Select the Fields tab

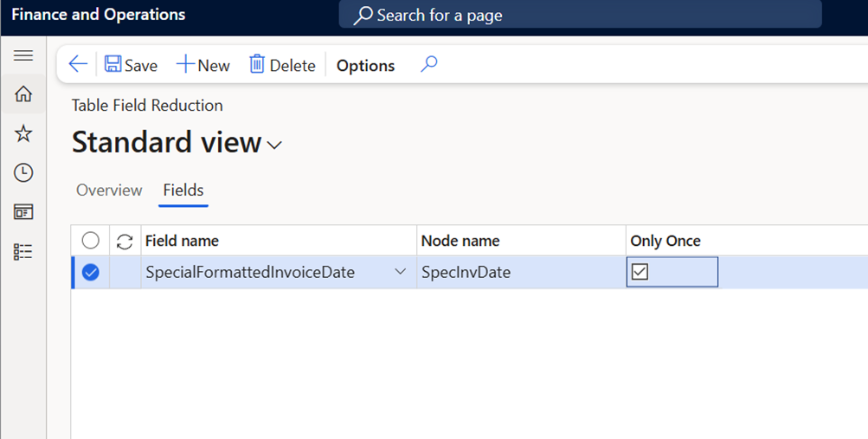[x=183, y=190]
